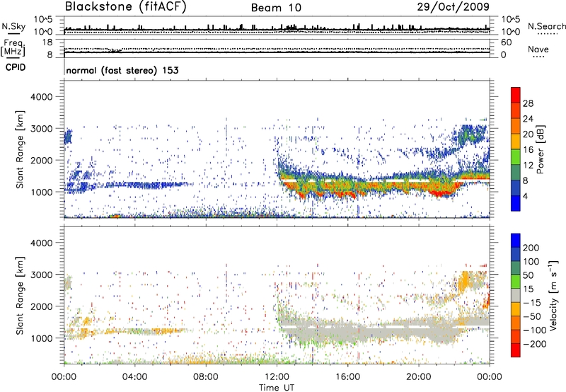Click the 60 tick on the Nave axis

(506, 42)
